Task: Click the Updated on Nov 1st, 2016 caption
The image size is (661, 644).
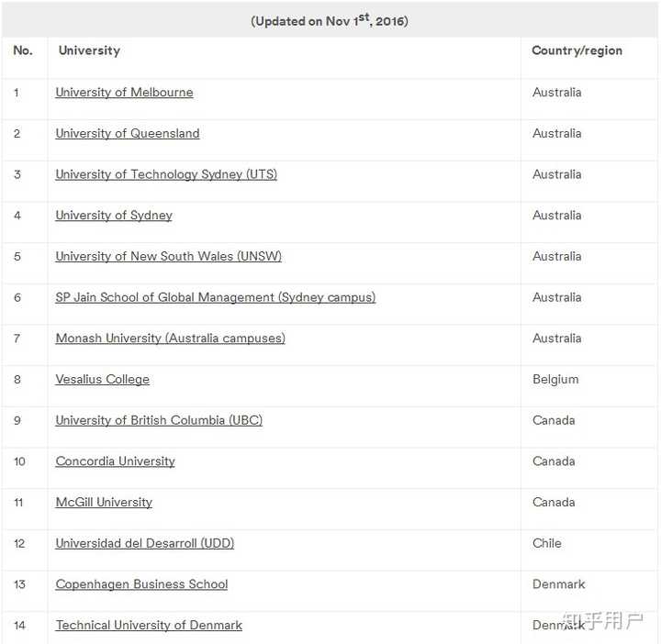Action: click(330, 20)
